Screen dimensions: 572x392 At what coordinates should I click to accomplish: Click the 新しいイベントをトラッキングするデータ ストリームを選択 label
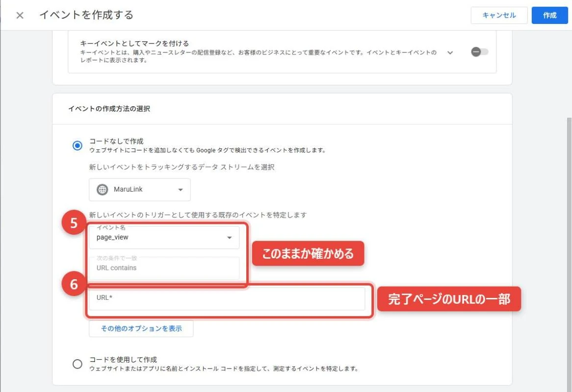[x=182, y=167]
